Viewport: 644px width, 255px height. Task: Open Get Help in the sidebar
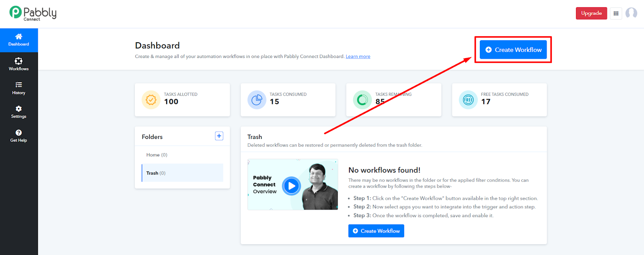(19, 136)
